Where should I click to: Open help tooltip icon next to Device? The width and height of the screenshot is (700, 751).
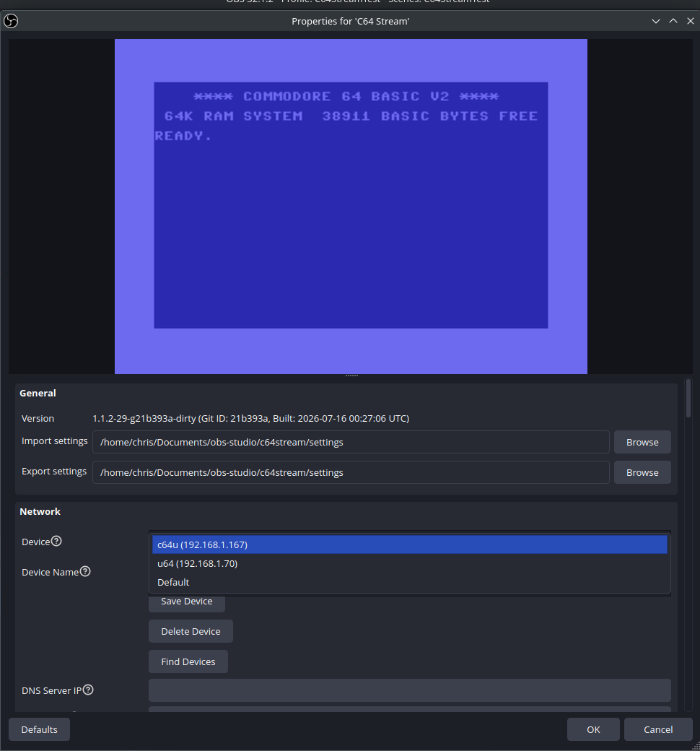coord(56,541)
